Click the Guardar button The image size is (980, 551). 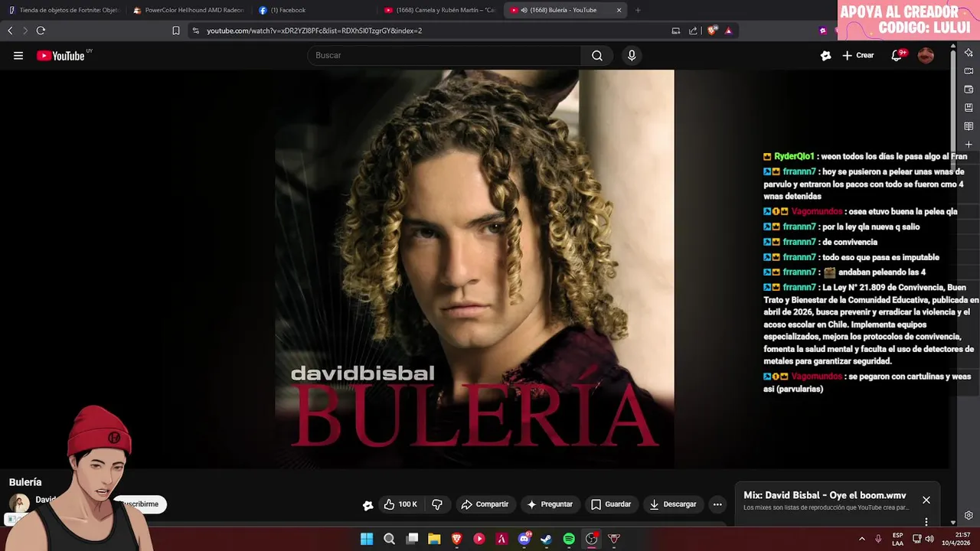pos(611,504)
